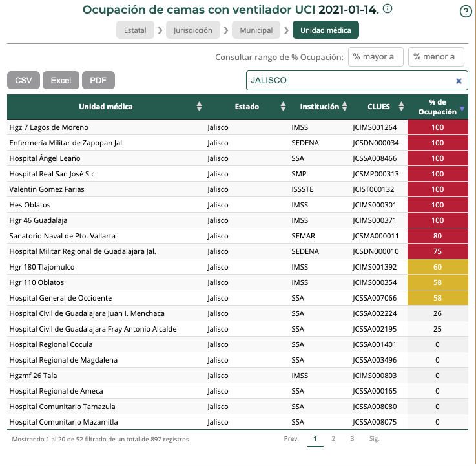Export the table as CSV
This screenshot has width=476, height=466.
23,80
